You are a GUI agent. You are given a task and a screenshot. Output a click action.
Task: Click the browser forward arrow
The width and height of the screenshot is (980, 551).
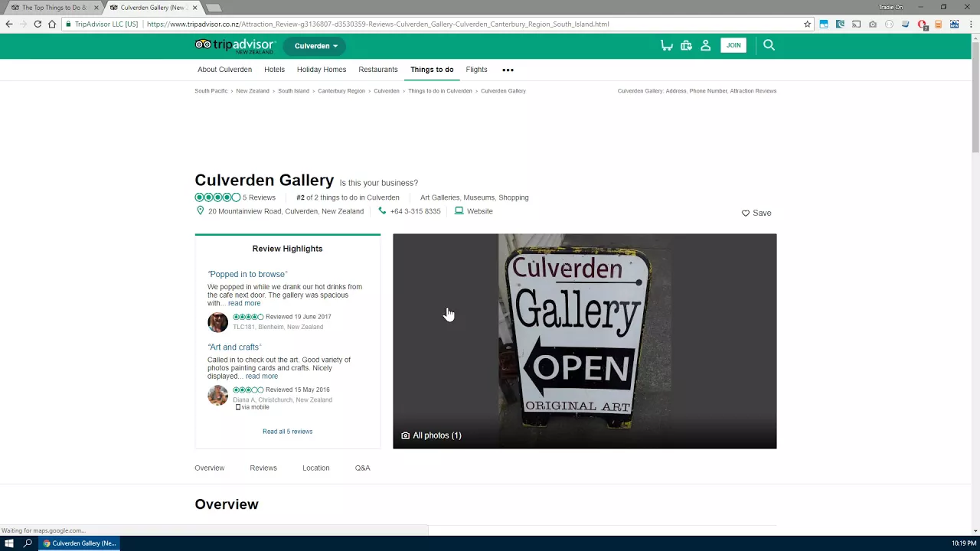(23, 24)
